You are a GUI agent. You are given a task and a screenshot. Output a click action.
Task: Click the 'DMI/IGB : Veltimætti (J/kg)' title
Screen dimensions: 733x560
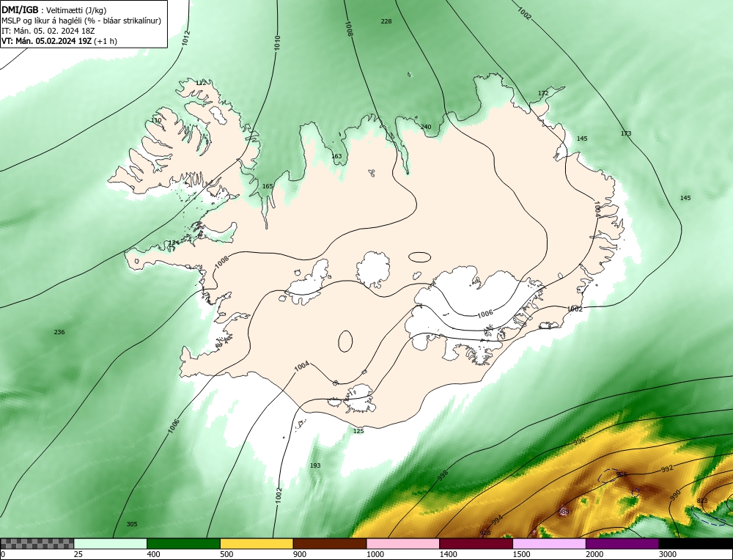click(x=54, y=10)
